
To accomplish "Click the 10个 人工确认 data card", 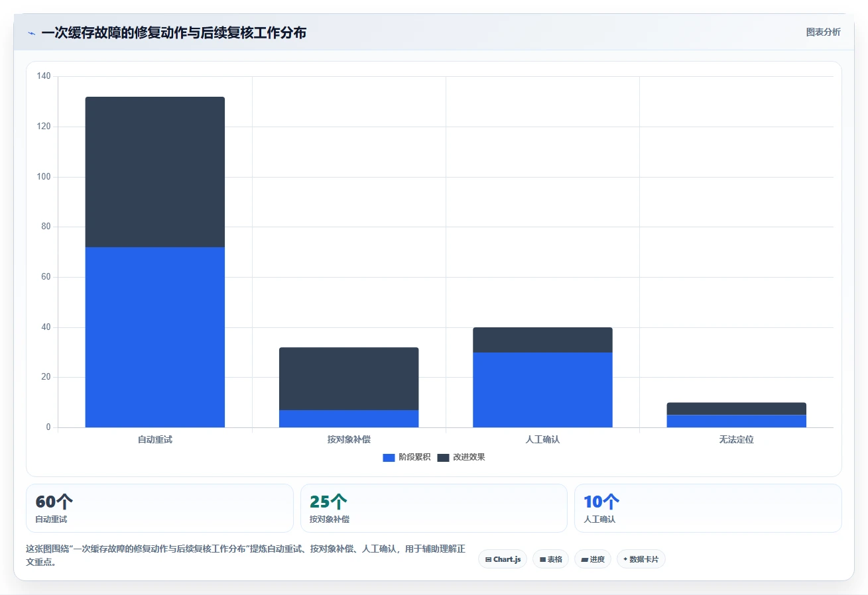I will tap(708, 508).
